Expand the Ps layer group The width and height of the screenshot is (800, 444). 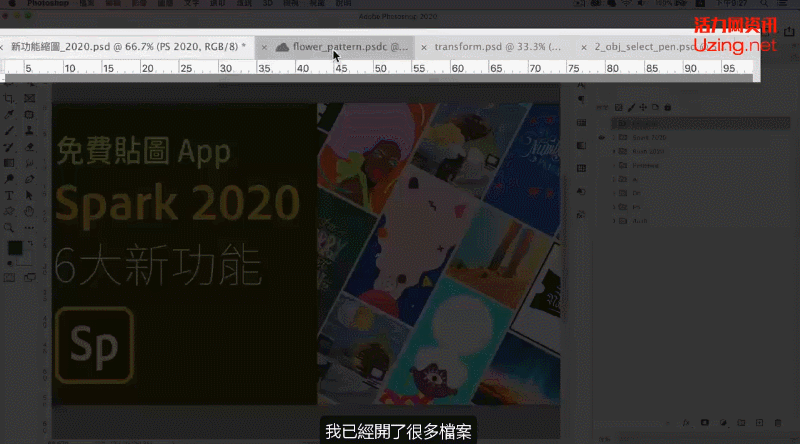point(614,207)
